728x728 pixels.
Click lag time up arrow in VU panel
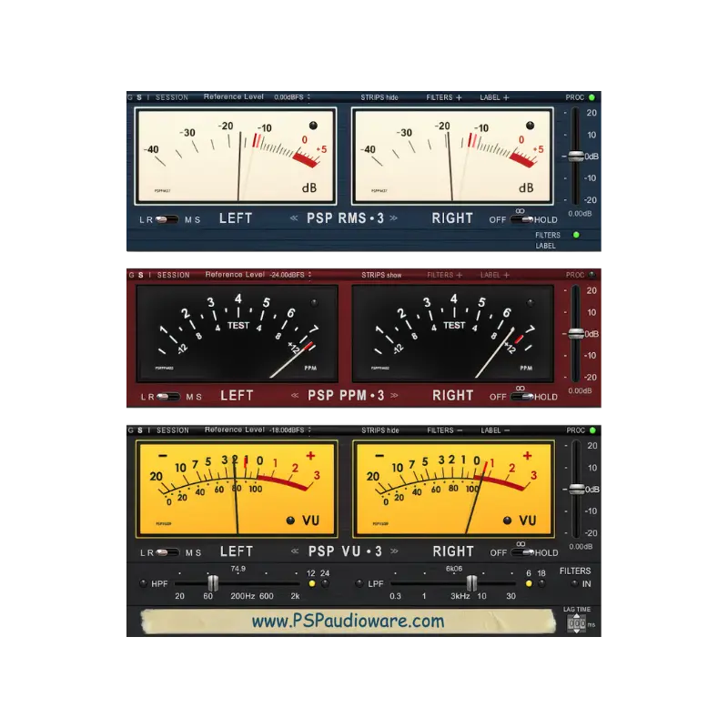577,617
